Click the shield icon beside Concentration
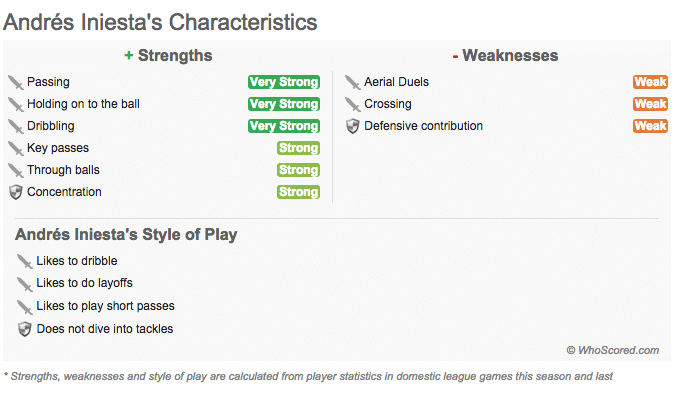The width and height of the screenshot is (675, 400). 15,192
